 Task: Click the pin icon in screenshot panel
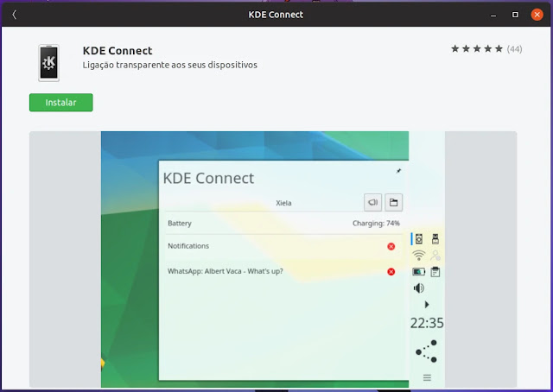[x=398, y=171]
